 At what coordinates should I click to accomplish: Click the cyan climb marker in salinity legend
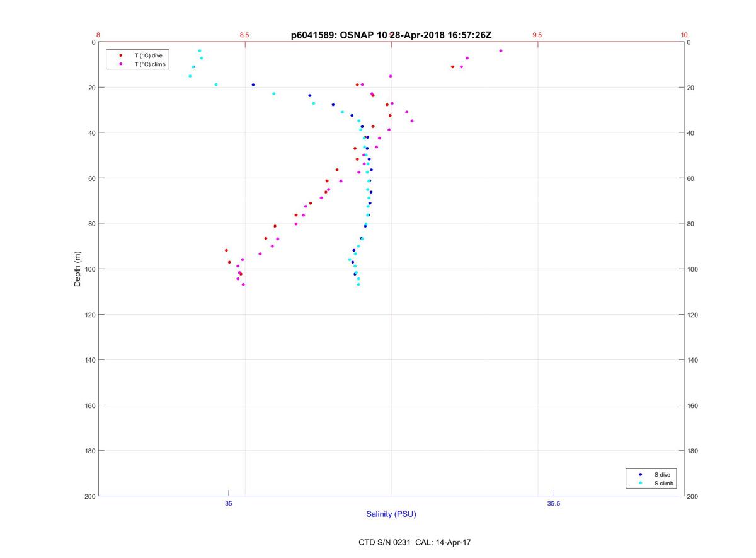(x=640, y=484)
